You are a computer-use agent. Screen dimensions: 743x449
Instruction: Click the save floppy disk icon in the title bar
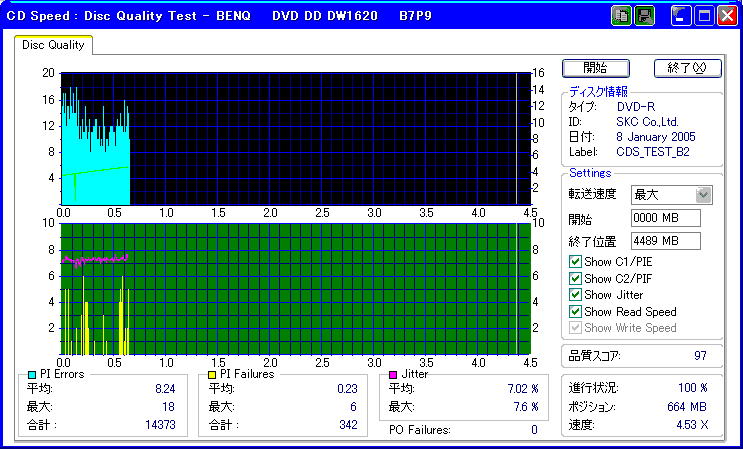[644, 16]
